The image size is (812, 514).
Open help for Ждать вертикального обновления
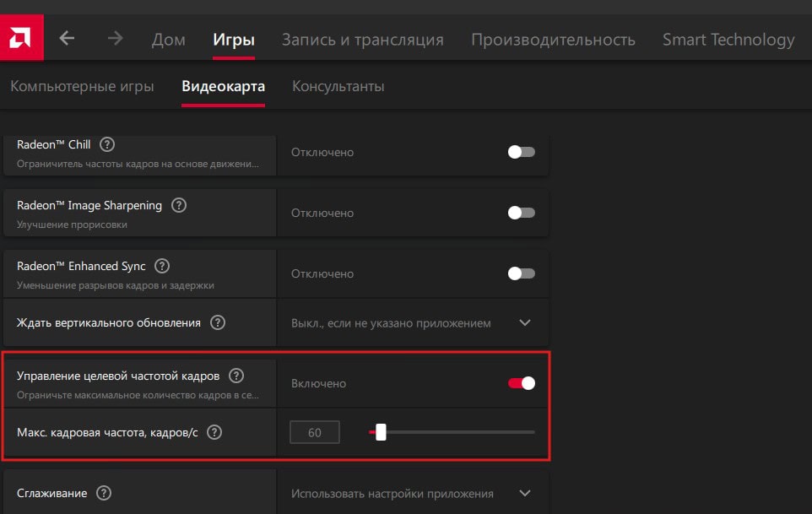pos(218,323)
